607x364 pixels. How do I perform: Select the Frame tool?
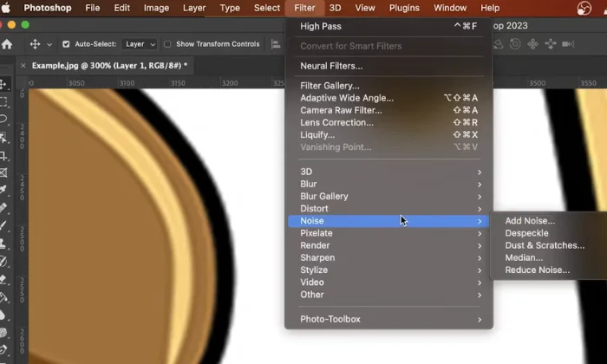3,172
